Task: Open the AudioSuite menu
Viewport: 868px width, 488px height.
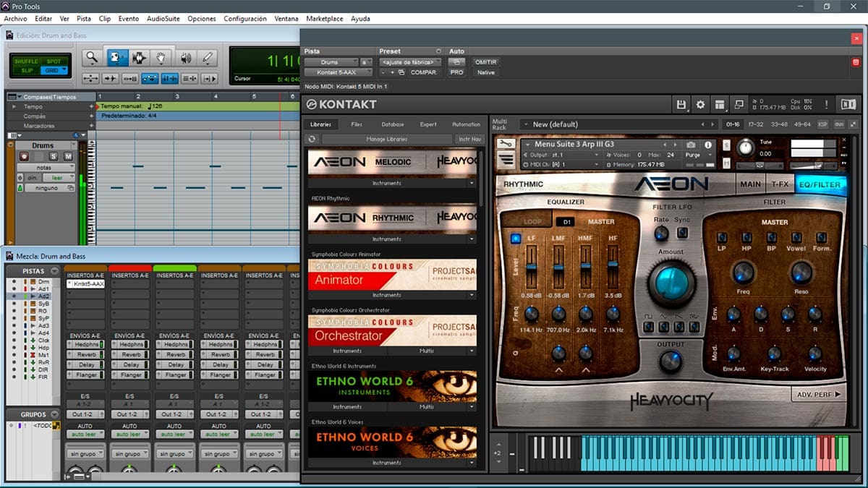Action: [x=163, y=19]
